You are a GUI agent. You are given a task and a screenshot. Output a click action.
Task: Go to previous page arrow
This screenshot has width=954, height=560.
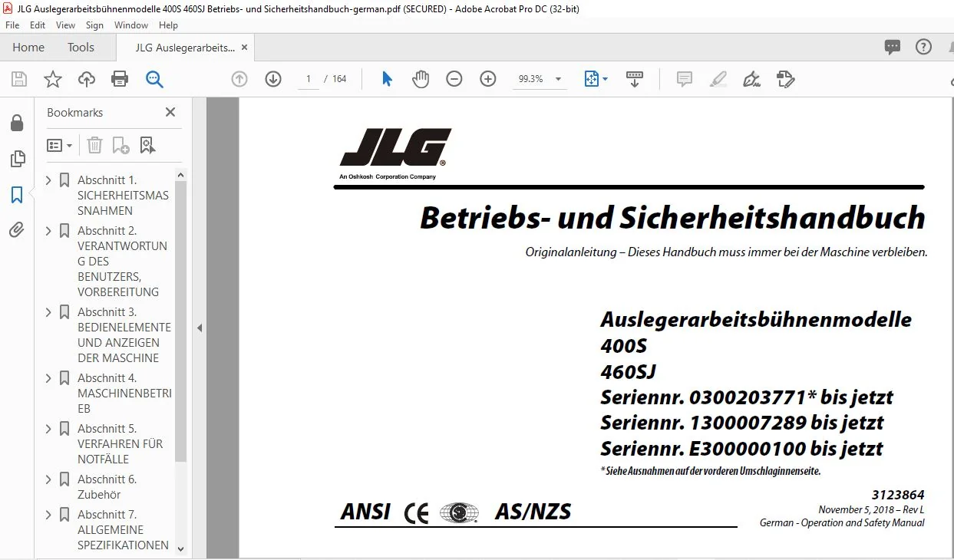click(239, 79)
